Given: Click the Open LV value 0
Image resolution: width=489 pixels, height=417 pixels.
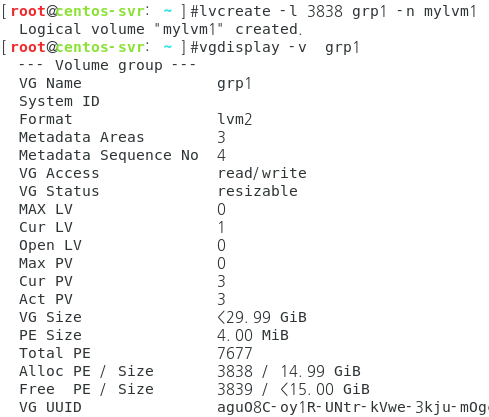Looking at the screenshot, I should pyautogui.click(x=221, y=245).
